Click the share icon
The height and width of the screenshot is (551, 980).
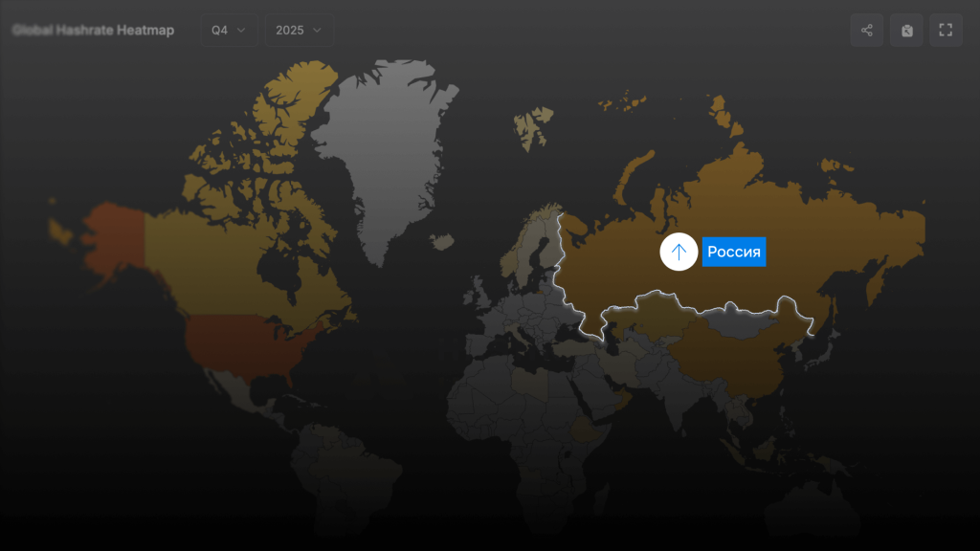(x=866, y=30)
